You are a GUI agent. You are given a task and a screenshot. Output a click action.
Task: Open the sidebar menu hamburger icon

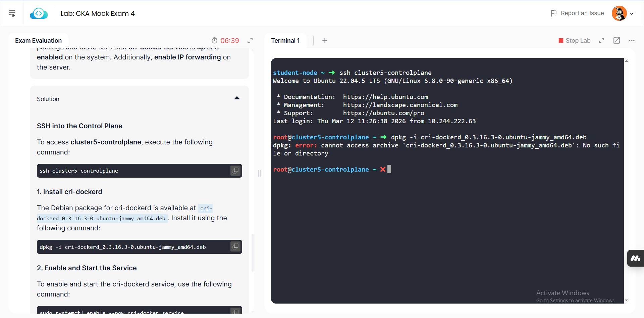point(12,13)
